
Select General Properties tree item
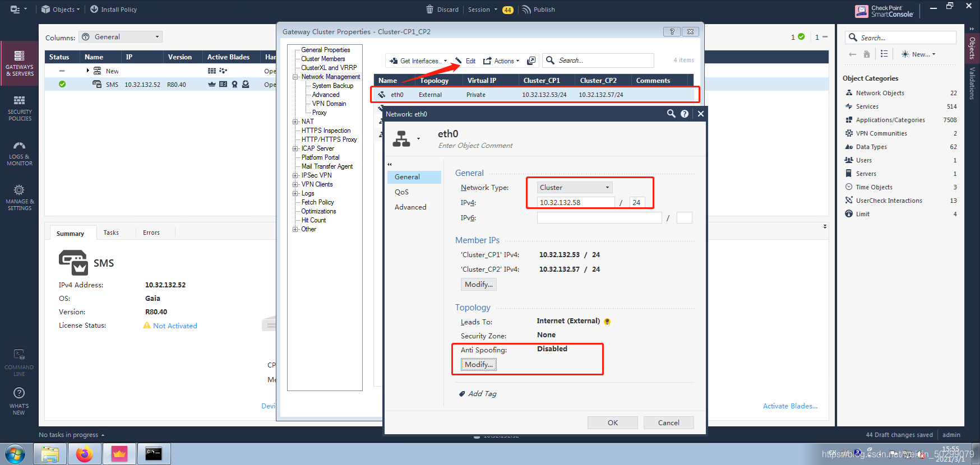click(x=325, y=50)
